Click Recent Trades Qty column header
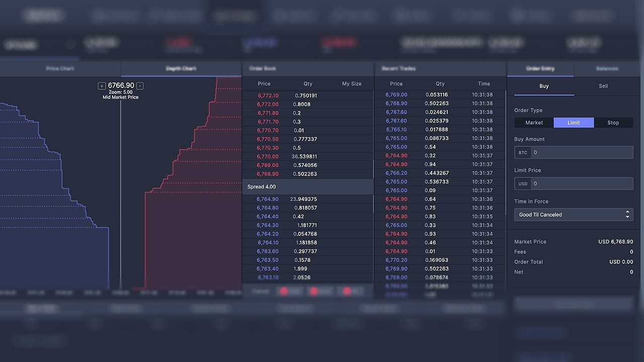Image resolution: width=644 pixels, height=362 pixels. [440, 84]
